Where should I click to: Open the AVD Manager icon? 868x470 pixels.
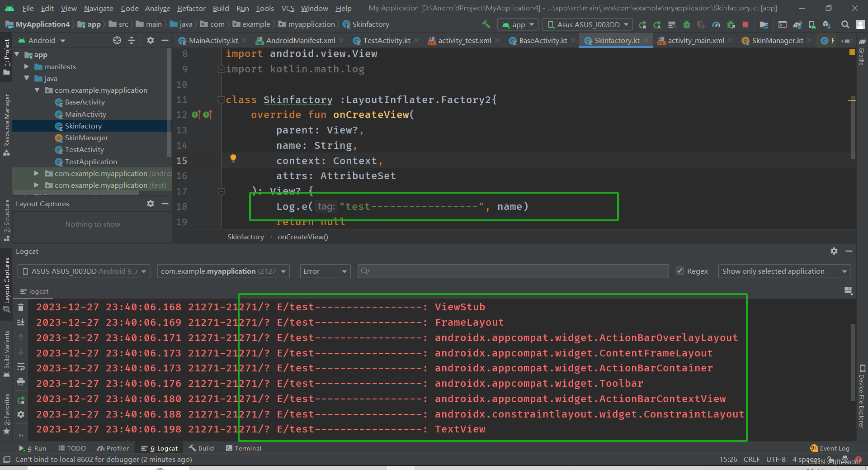812,24
